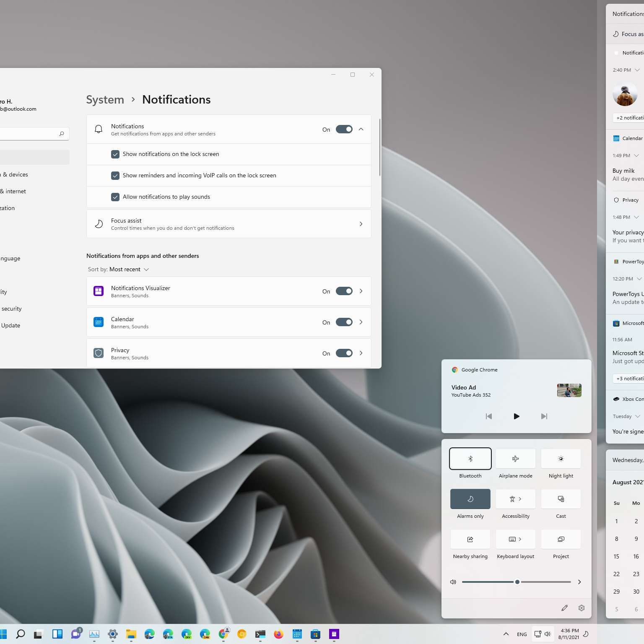This screenshot has width=644, height=644.
Task: Switch off Calendar notifications toggle
Action: (344, 322)
